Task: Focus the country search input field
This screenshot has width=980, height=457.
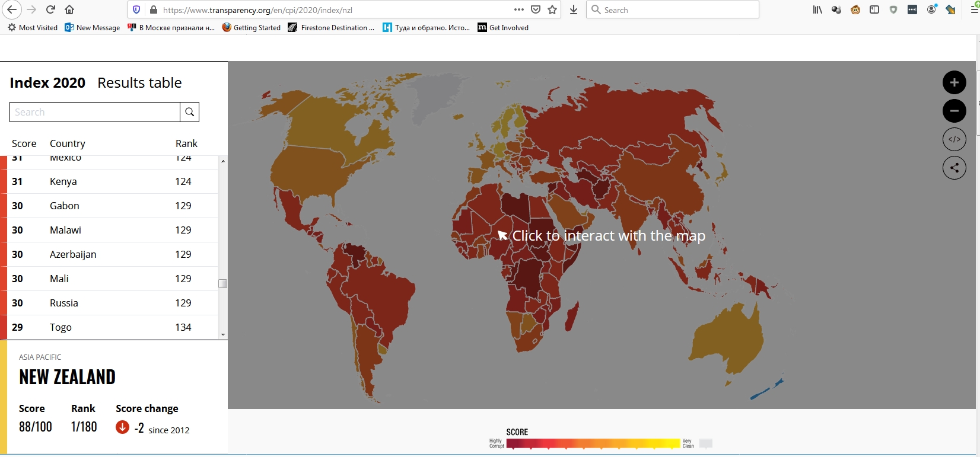Action: (95, 112)
